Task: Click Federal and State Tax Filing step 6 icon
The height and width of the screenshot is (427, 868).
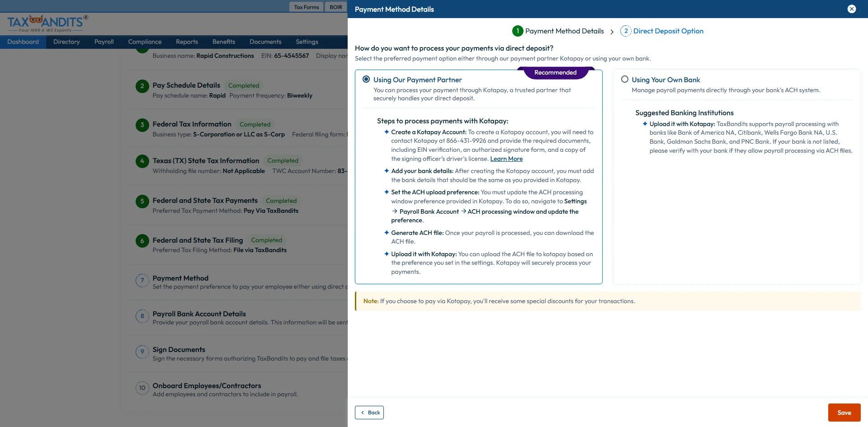Action: [142, 241]
